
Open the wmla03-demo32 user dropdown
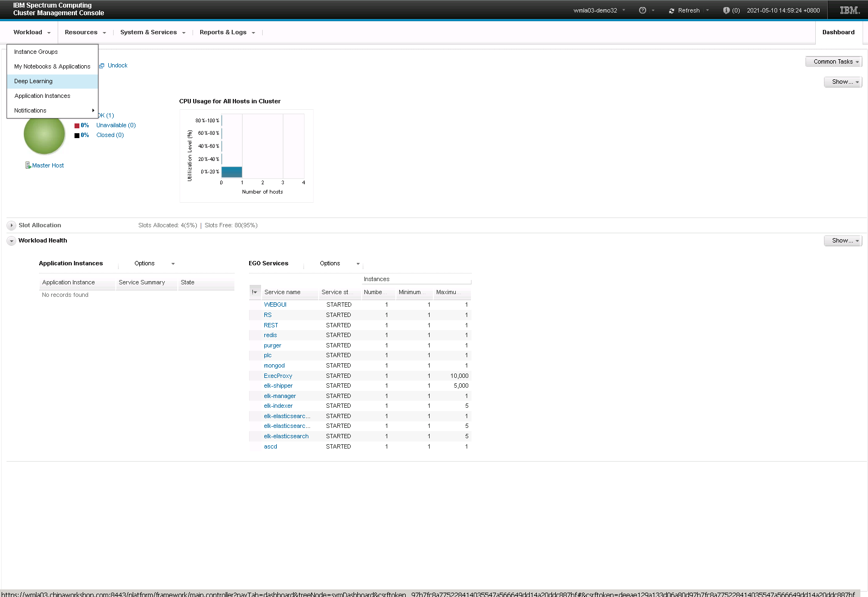[599, 10]
